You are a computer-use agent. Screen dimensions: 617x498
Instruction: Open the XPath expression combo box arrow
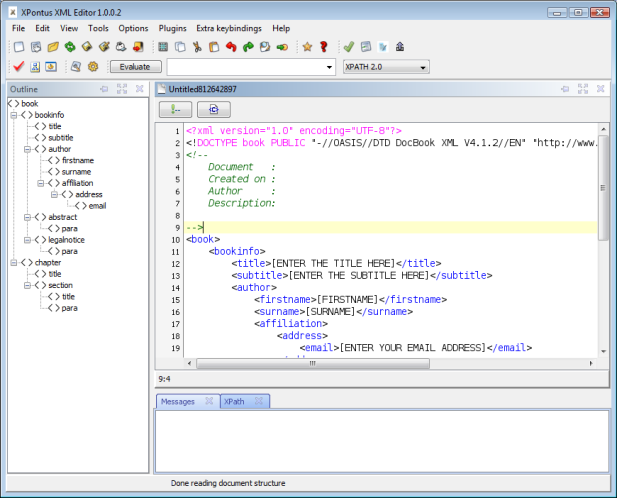[329, 67]
